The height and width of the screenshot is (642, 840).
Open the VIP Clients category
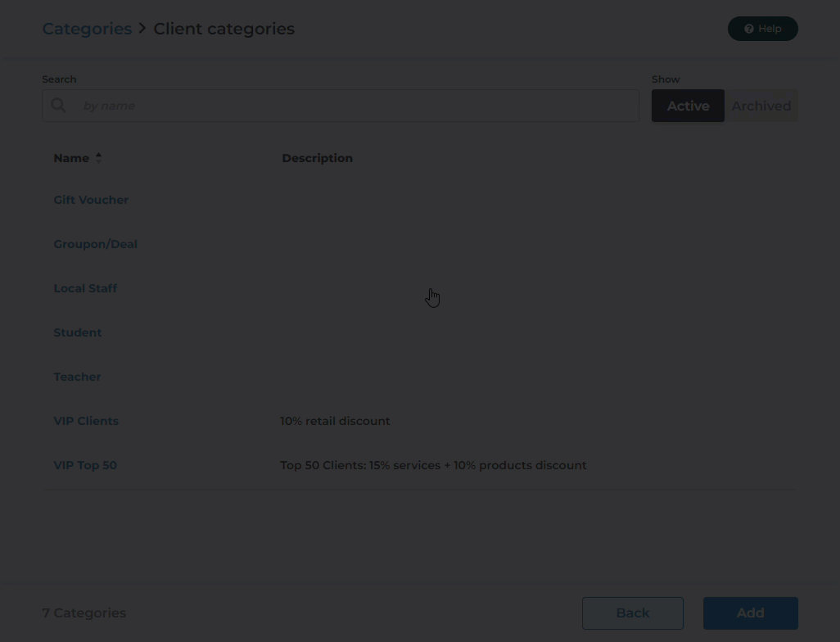[x=86, y=421]
